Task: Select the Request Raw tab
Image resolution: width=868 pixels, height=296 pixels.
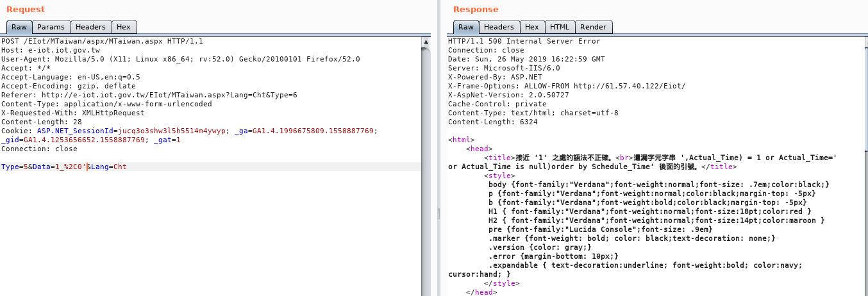Action: click(x=19, y=27)
